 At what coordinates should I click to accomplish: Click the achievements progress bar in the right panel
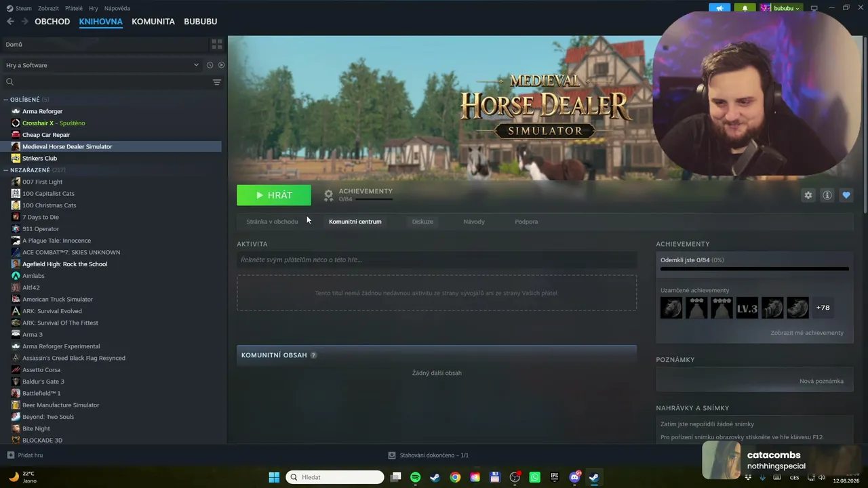(754, 269)
